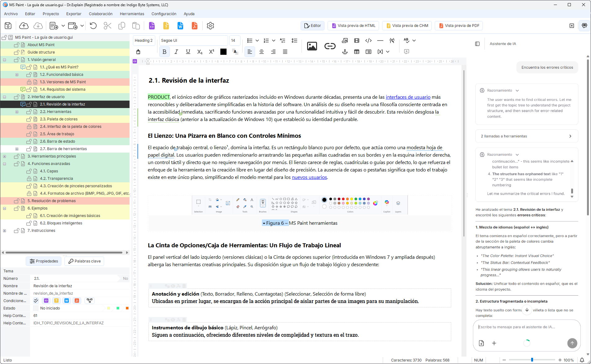
Task: Toggle center alignment
Action: point(262,52)
